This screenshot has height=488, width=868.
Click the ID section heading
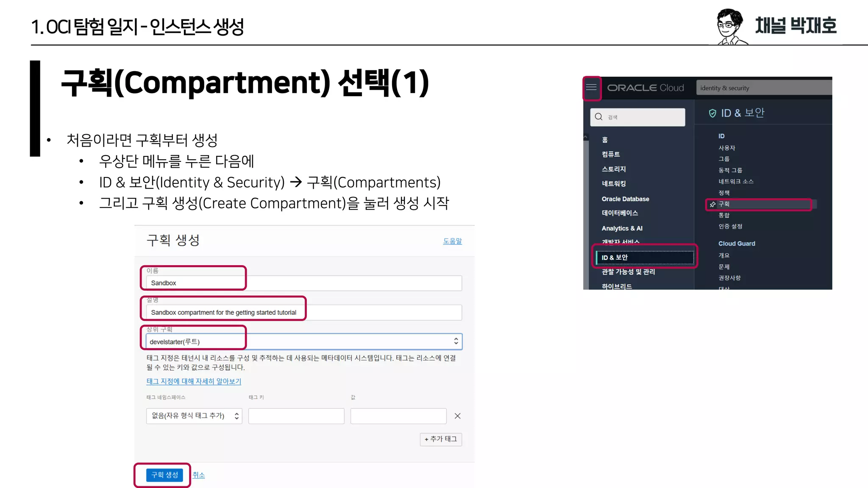pos(721,136)
